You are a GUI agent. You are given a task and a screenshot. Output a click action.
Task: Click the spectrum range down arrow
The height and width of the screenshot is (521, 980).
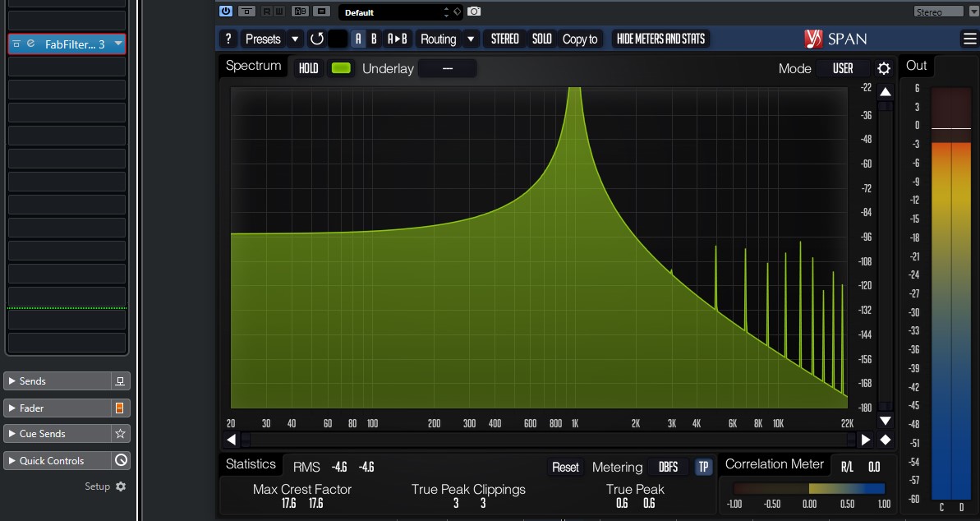tap(885, 421)
